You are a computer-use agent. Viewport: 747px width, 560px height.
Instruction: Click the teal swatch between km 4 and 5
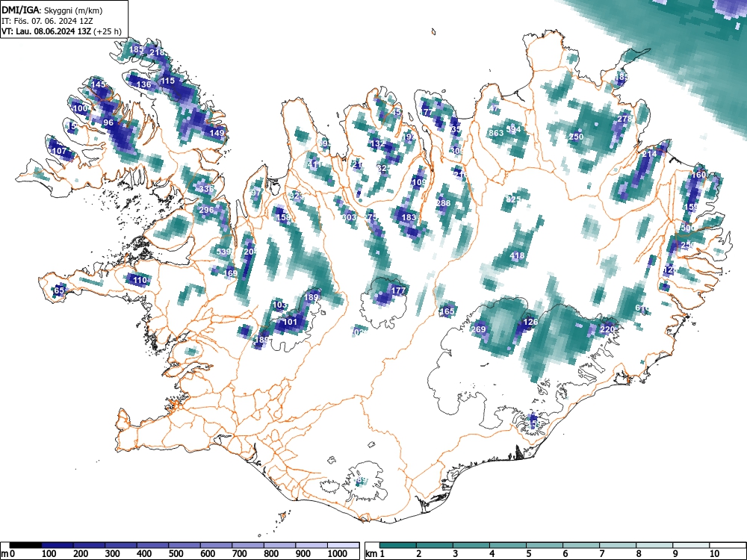[508, 545]
